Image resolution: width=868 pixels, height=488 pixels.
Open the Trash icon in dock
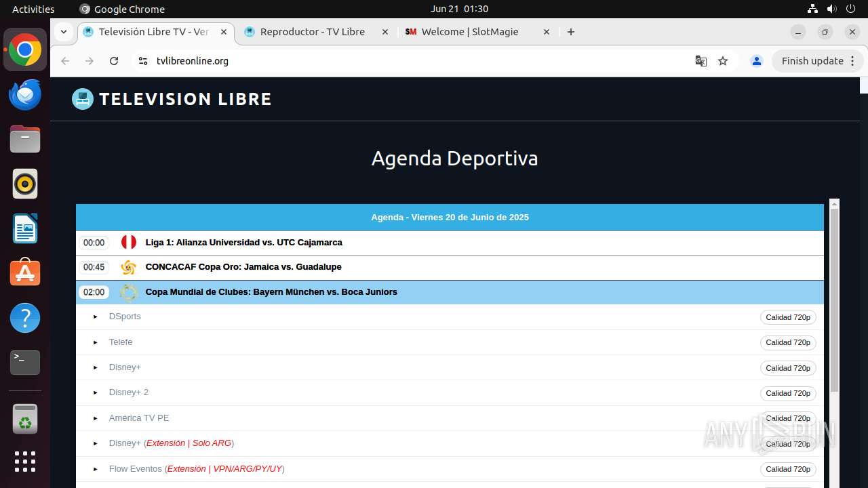point(25,419)
